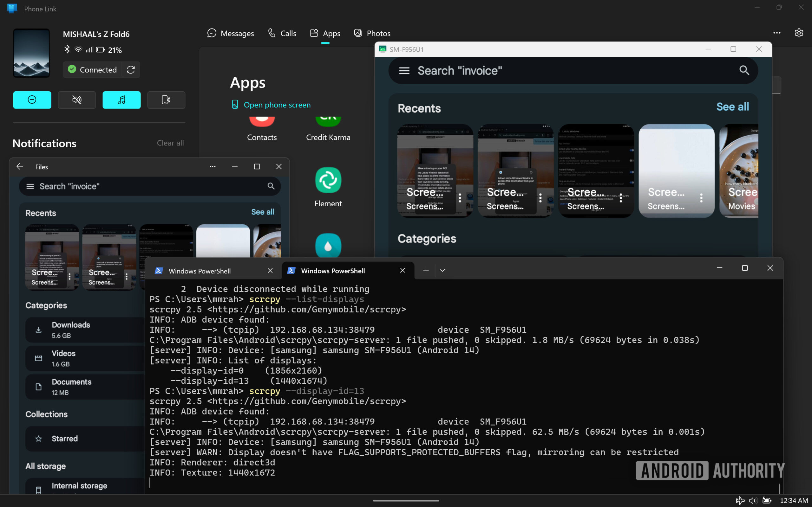The image size is (812, 507).
Task: Click the music/media playback icon
Action: click(121, 100)
